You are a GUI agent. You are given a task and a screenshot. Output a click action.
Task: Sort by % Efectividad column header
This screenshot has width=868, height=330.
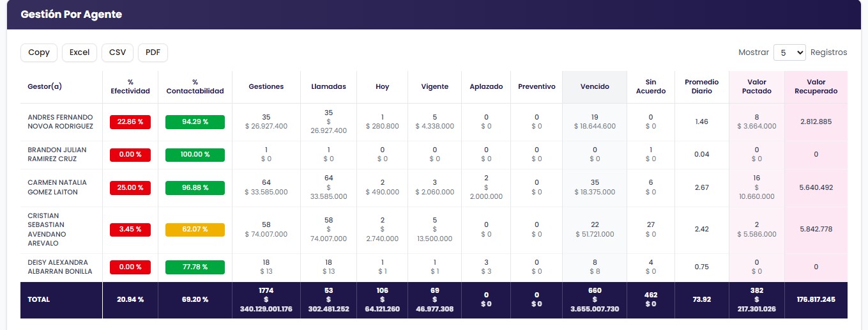pos(130,86)
